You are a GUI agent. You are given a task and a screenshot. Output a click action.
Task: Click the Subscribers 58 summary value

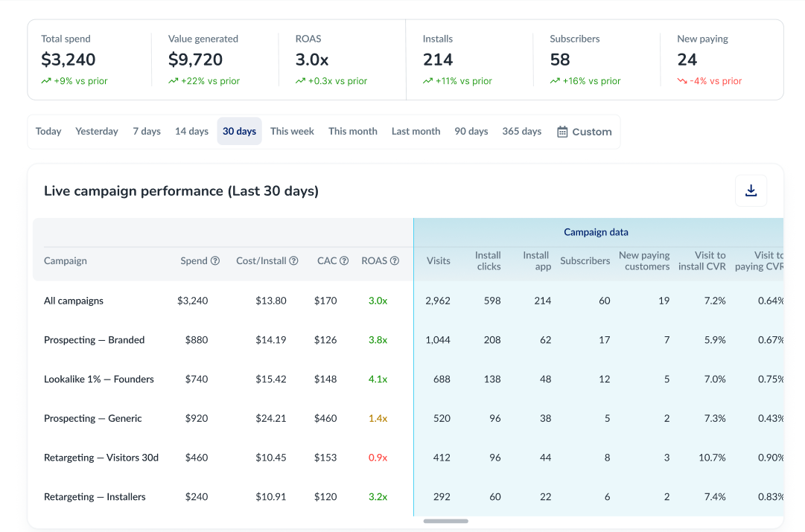(x=559, y=60)
